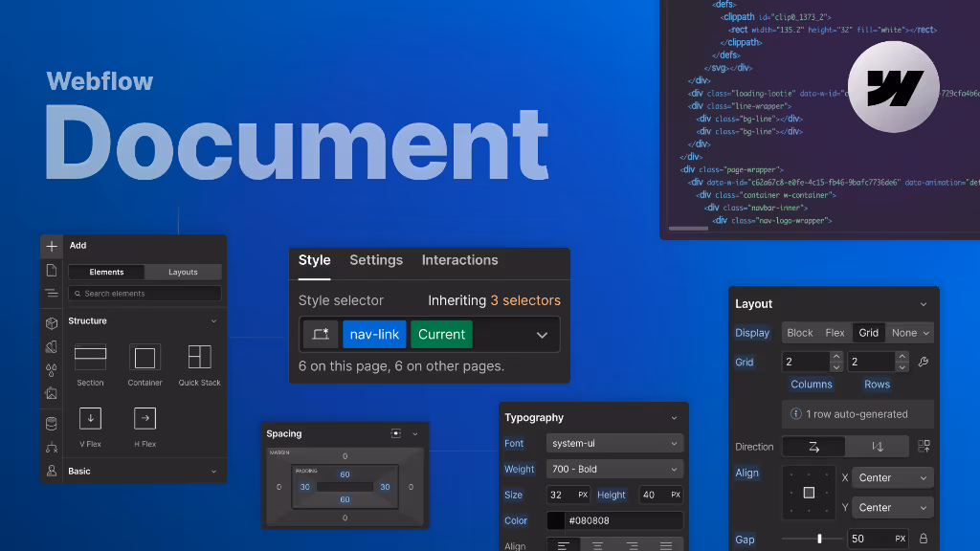The height and width of the screenshot is (551, 980).
Task: Align text right
Action: (x=632, y=545)
